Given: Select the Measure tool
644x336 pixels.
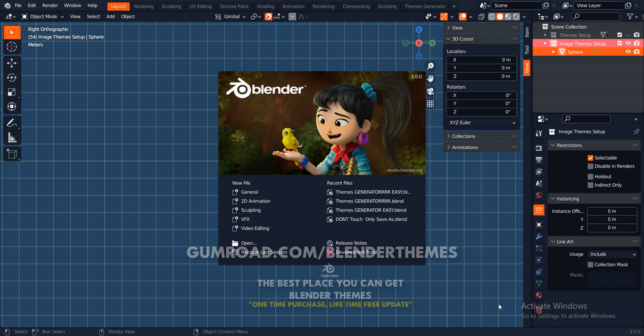Looking at the screenshot, I should click(12, 138).
